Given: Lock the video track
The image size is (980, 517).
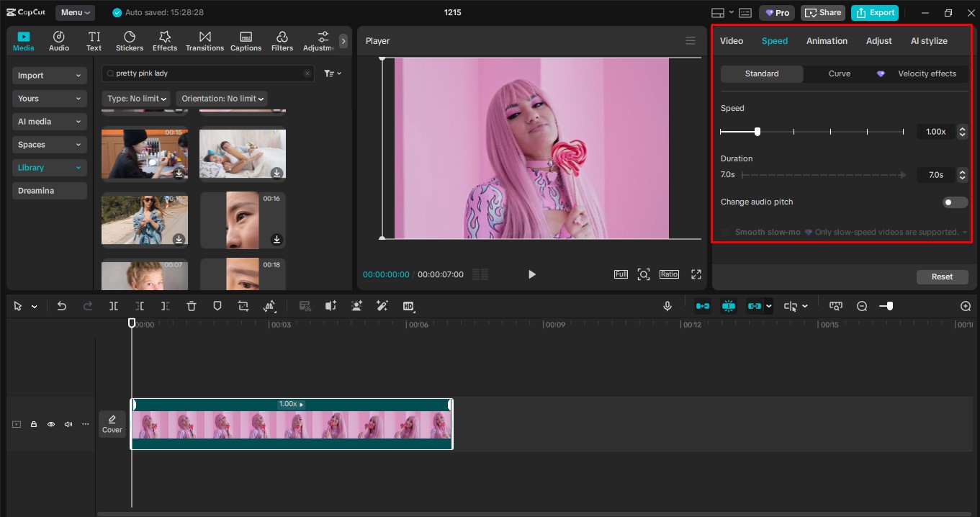Looking at the screenshot, I should coord(34,424).
